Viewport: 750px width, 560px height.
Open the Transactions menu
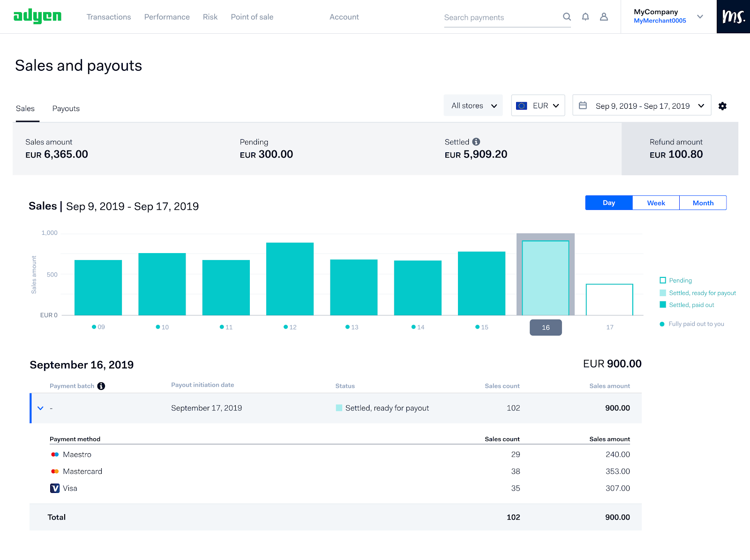(109, 17)
